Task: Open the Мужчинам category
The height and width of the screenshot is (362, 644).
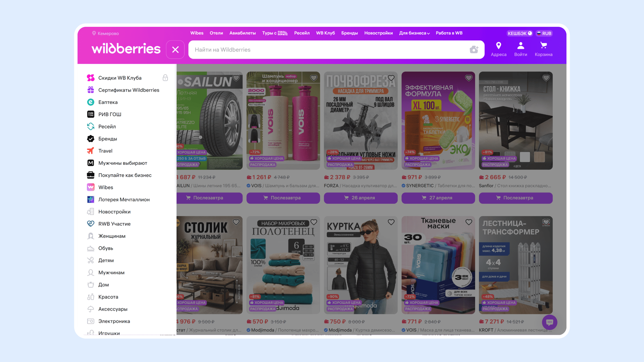Action: 111,273
